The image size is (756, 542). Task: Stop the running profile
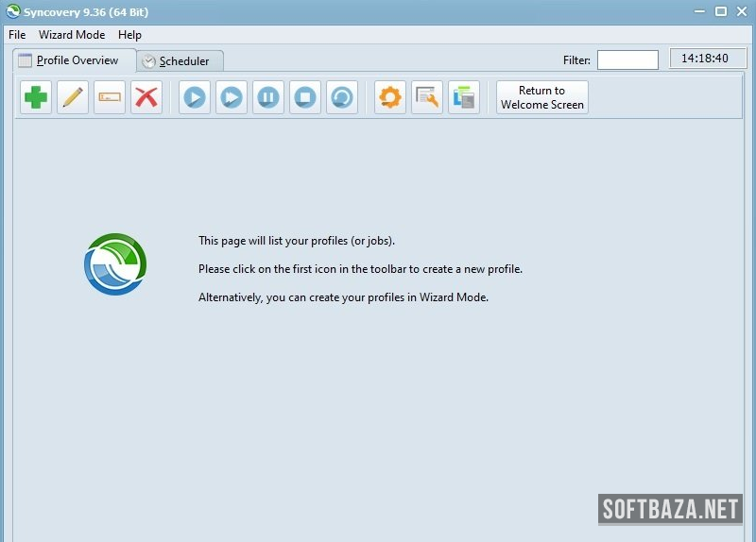point(304,97)
